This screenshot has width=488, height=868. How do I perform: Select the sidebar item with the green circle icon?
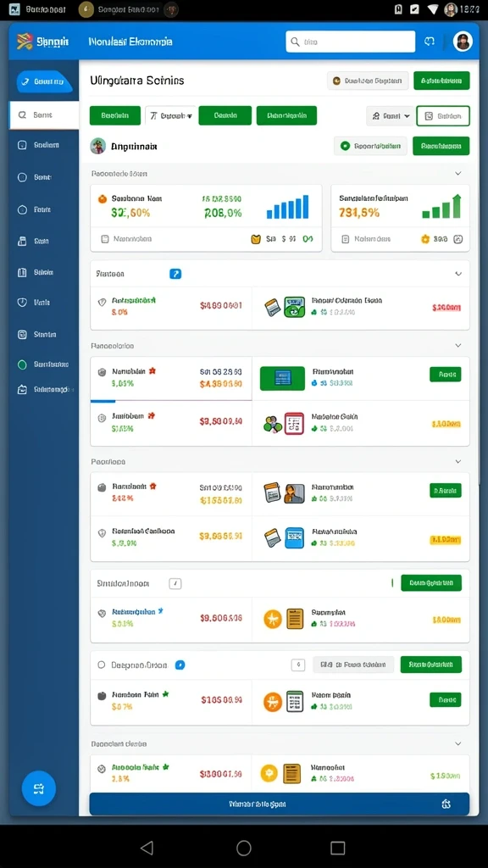point(44,364)
